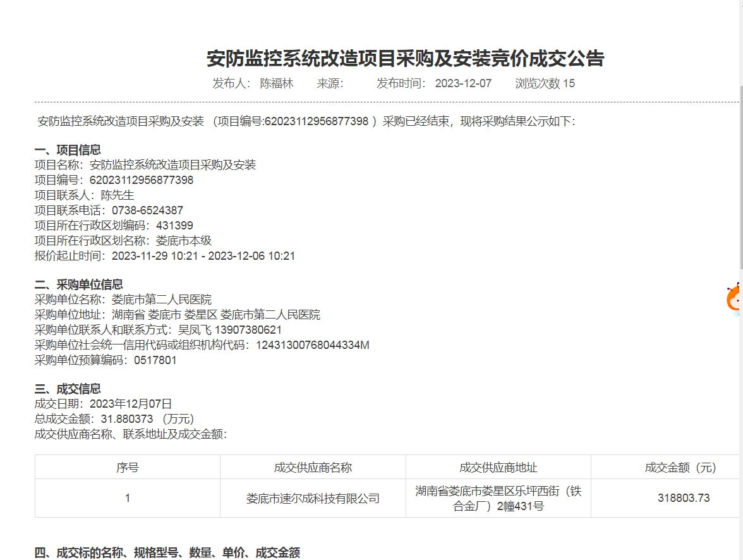Click the project contact phone 0738-6524387
Screen dimensions: 743x560
(147, 210)
